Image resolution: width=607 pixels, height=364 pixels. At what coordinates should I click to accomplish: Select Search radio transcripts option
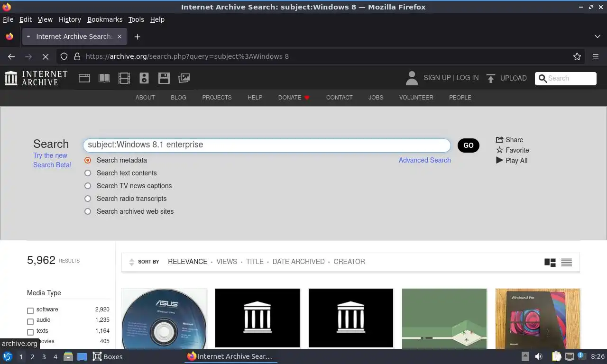(88, 199)
